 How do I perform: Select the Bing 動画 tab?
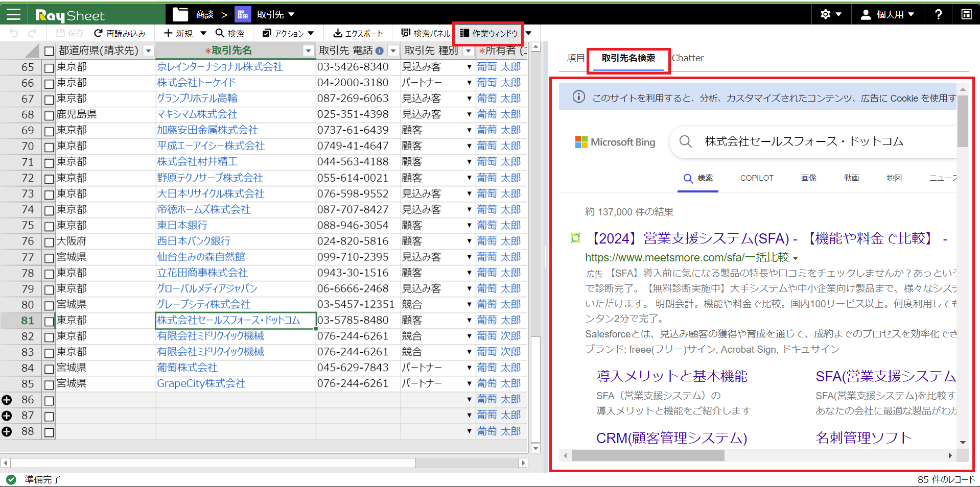[x=851, y=178]
